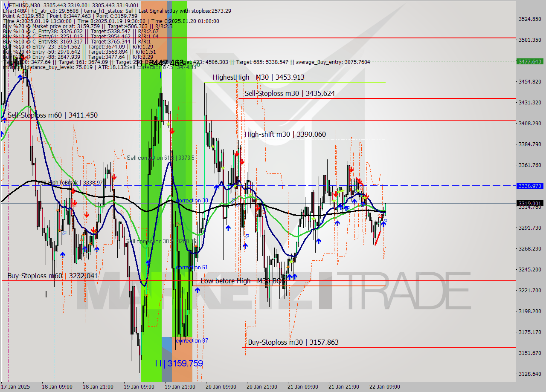Click the '17 Jan 2025' time axis label
This screenshot has width=546, height=392.
point(16,387)
